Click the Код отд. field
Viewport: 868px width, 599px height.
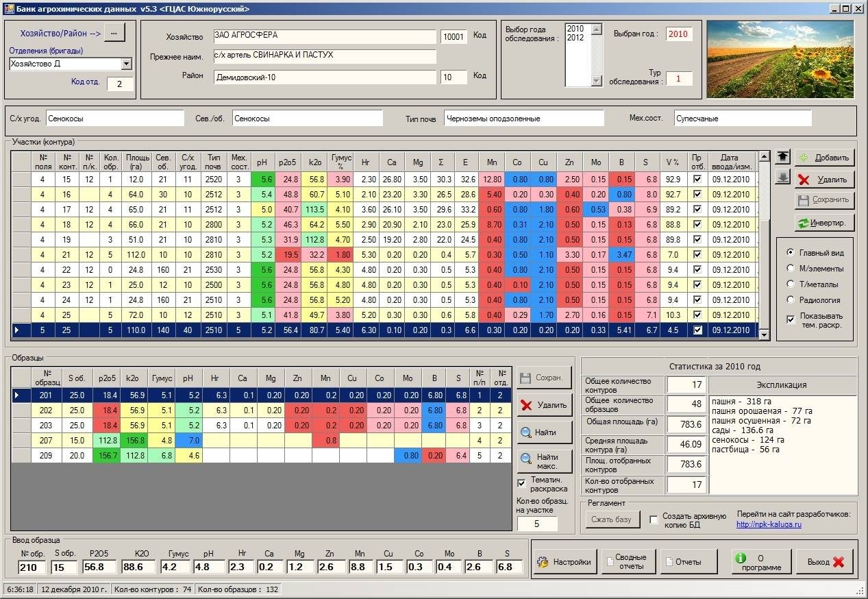(120, 84)
